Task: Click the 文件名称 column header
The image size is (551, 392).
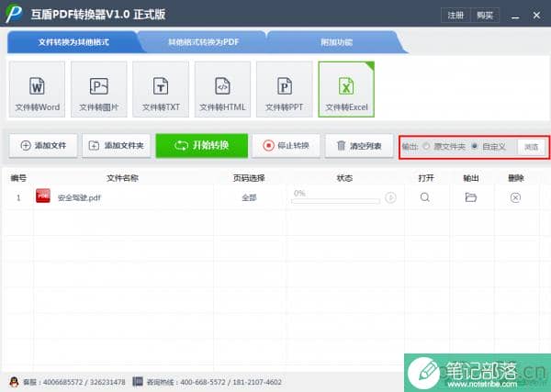Action: [x=122, y=178]
